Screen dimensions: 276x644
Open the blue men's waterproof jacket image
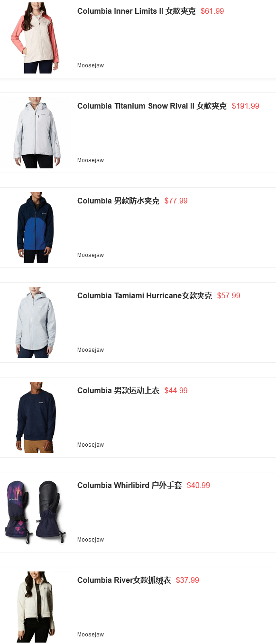point(36,228)
